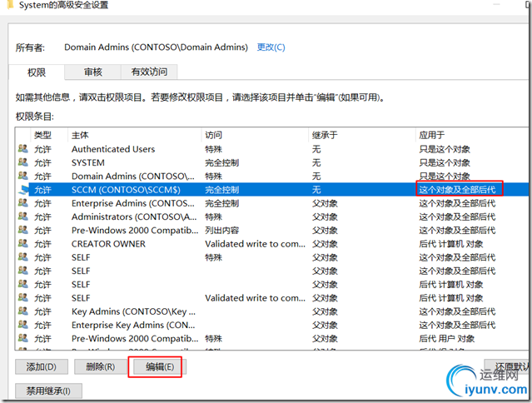This screenshot has width=532, height=403.
Task: Select the Authenticated Users entry
Action: coord(271,149)
